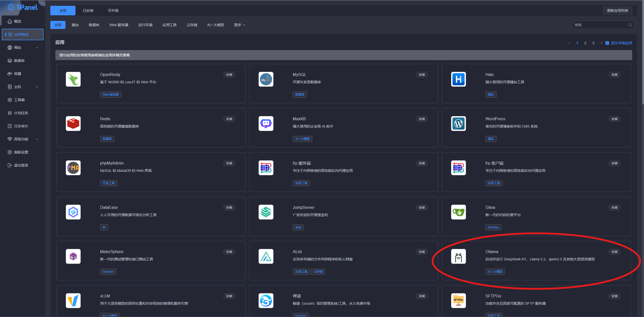Open 面板设置 in the sidebar
Image resolution: width=644 pixels, height=317 pixels.
pos(23,152)
